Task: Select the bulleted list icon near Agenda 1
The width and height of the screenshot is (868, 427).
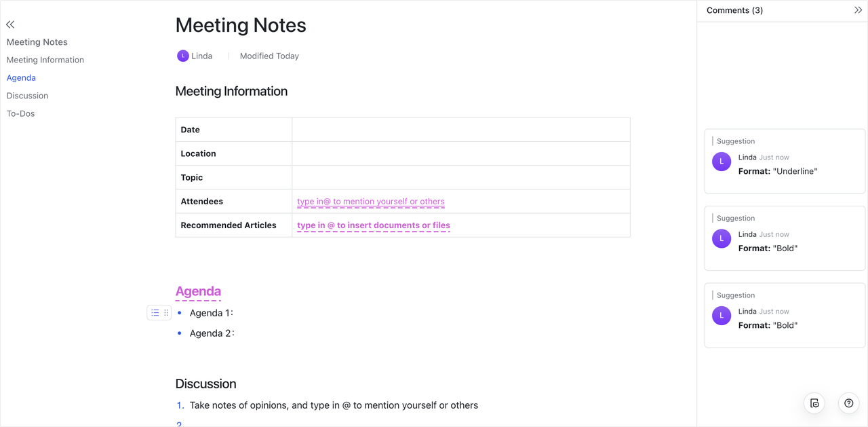Action: pos(154,312)
